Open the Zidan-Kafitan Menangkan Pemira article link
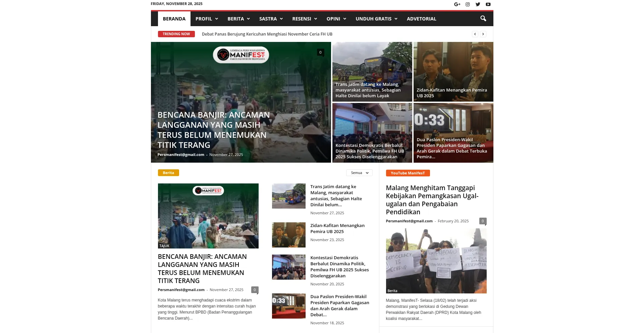The height and width of the screenshot is (333, 644). click(x=337, y=228)
